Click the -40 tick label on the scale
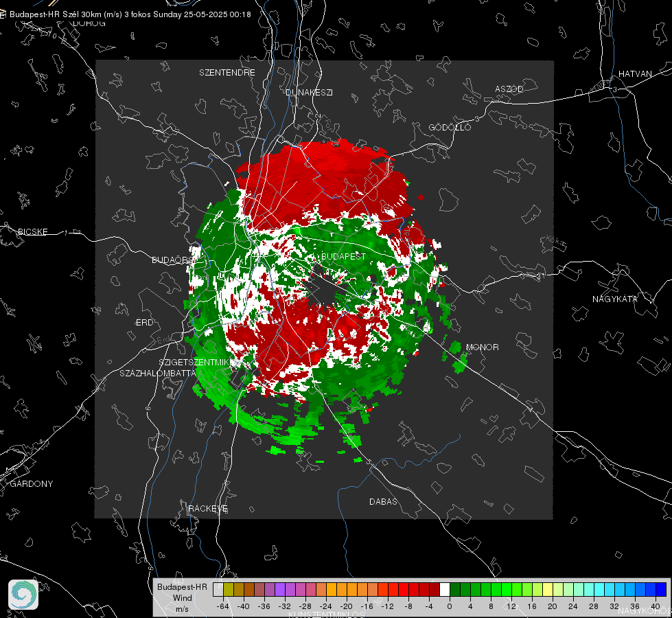This screenshot has height=618, width=672. tap(244, 606)
